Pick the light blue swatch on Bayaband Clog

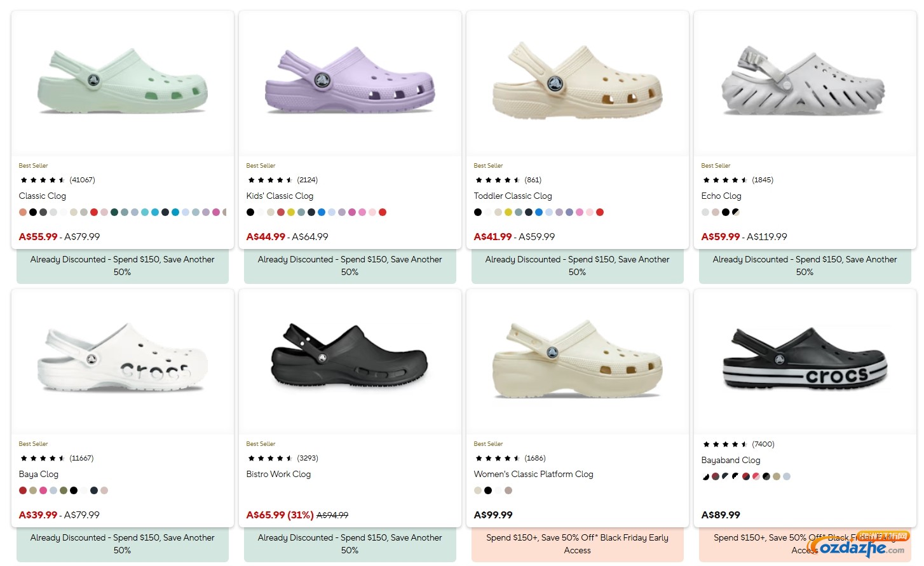pyautogui.click(x=787, y=476)
